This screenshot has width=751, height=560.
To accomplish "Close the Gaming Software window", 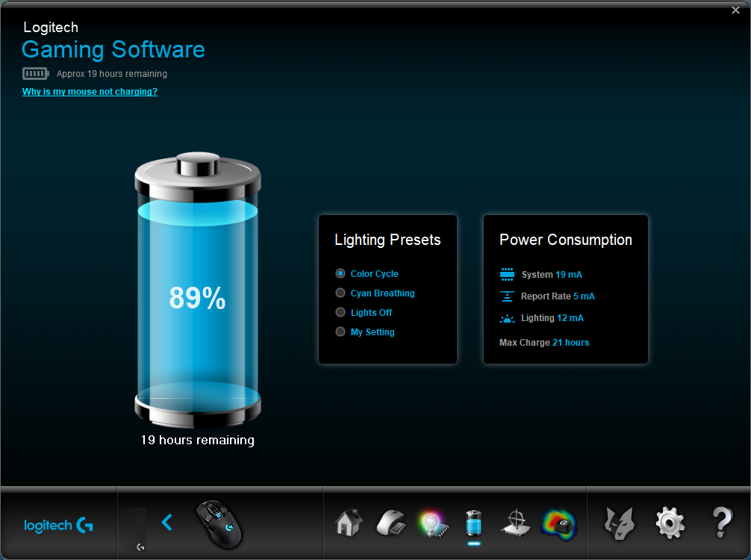I will click(x=735, y=10).
